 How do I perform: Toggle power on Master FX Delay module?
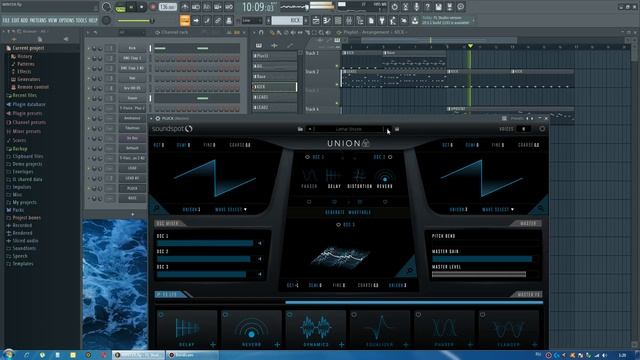point(162,315)
